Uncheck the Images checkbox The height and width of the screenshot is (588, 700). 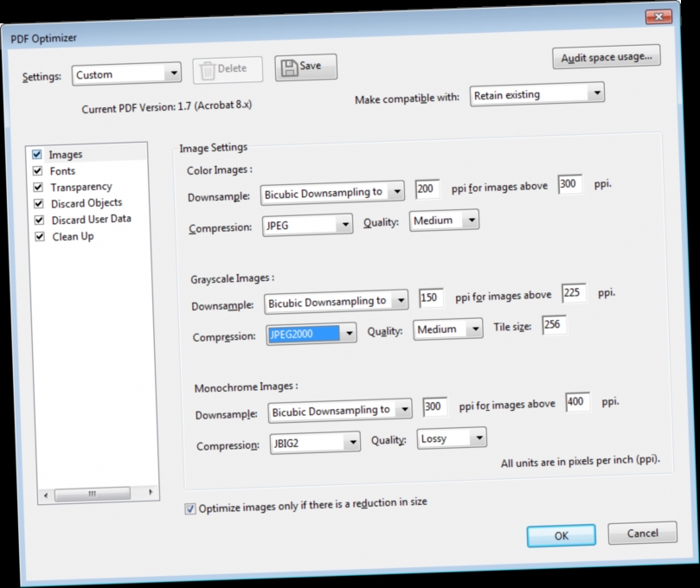pyautogui.click(x=35, y=153)
